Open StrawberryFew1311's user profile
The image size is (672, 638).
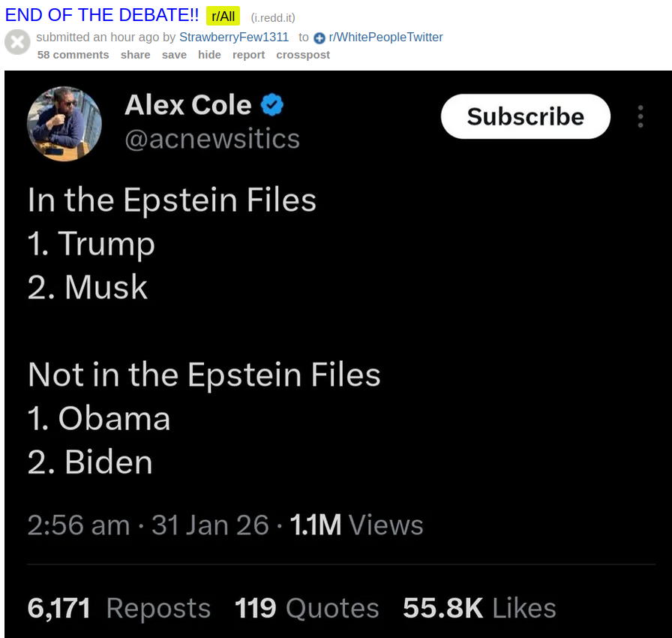pyautogui.click(x=234, y=37)
